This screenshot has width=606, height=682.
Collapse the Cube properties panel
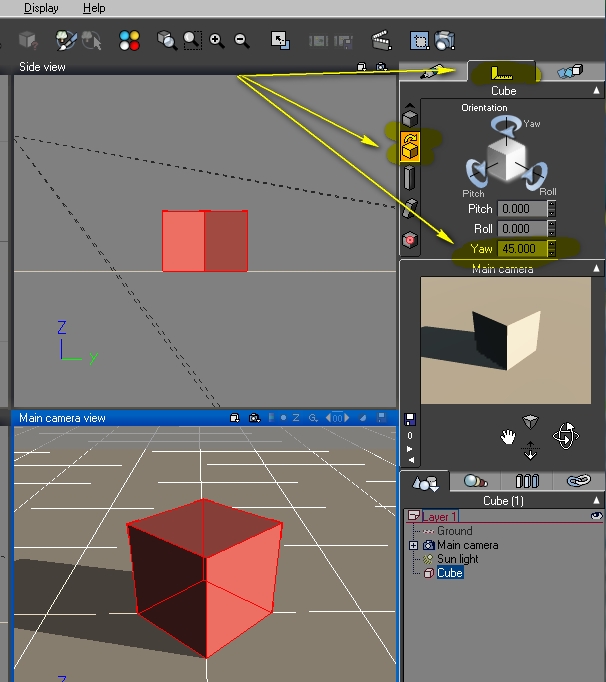(597, 90)
